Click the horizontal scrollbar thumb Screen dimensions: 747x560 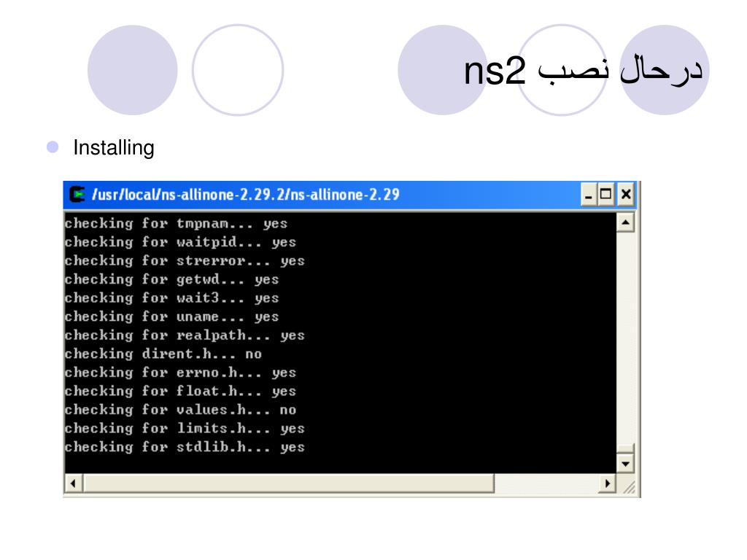pos(289,484)
